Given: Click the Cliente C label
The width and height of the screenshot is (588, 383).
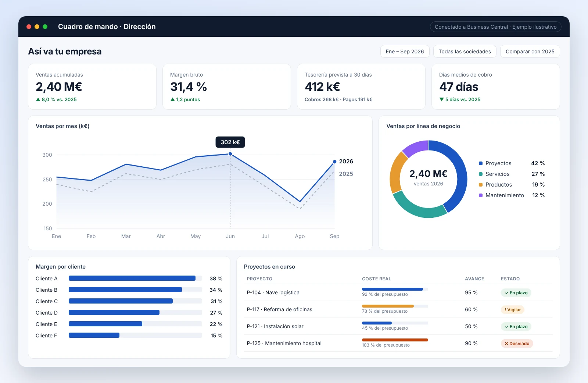Looking at the screenshot, I should point(47,301).
